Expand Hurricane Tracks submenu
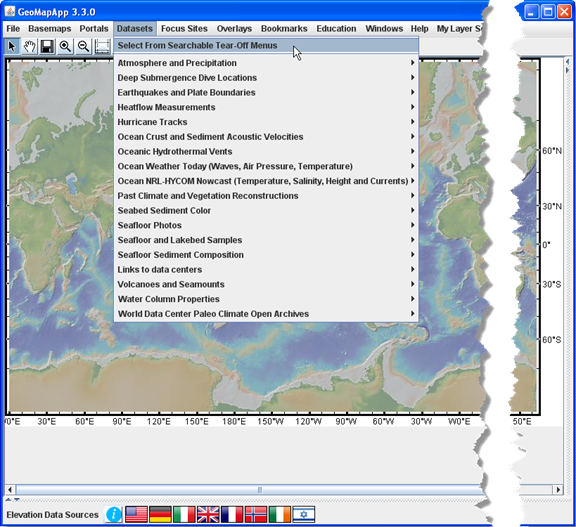This screenshot has width=576, height=527. (x=266, y=122)
